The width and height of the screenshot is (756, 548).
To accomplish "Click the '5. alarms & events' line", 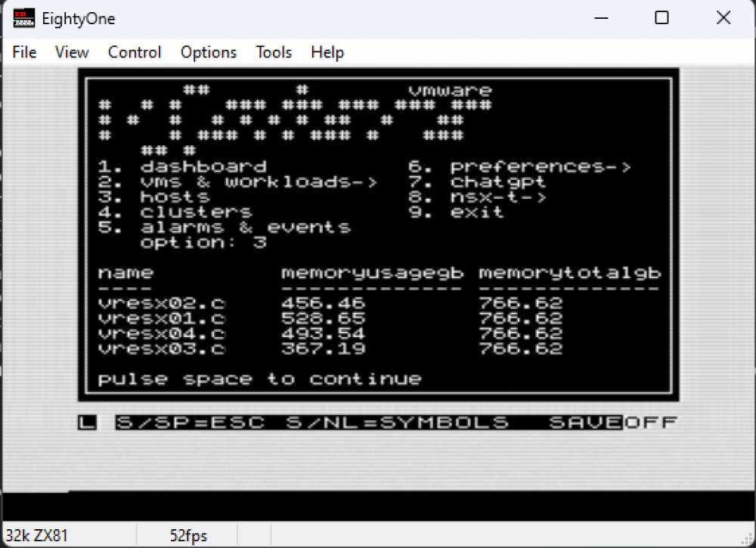I will [x=225, y=228].
